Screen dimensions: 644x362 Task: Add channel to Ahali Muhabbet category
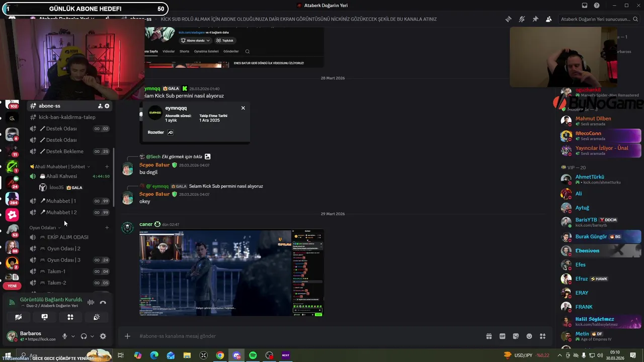pyautogui.click(x=107, y=166)
